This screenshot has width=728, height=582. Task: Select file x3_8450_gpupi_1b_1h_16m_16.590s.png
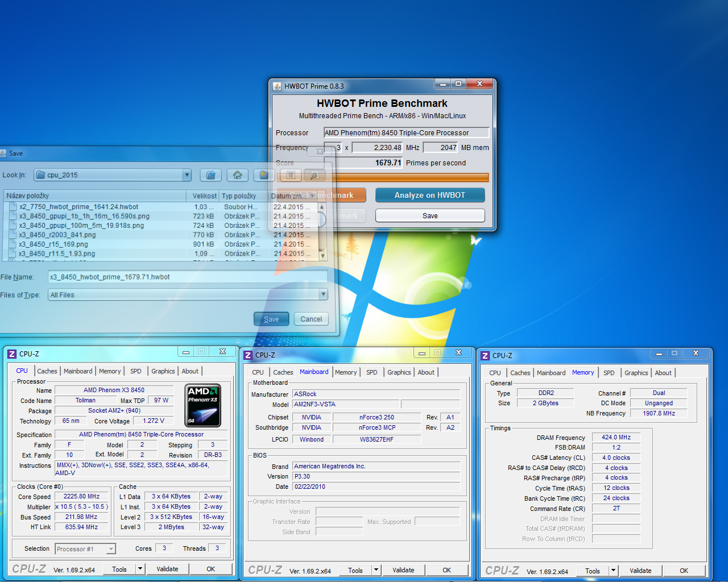[x=84, y=216]
